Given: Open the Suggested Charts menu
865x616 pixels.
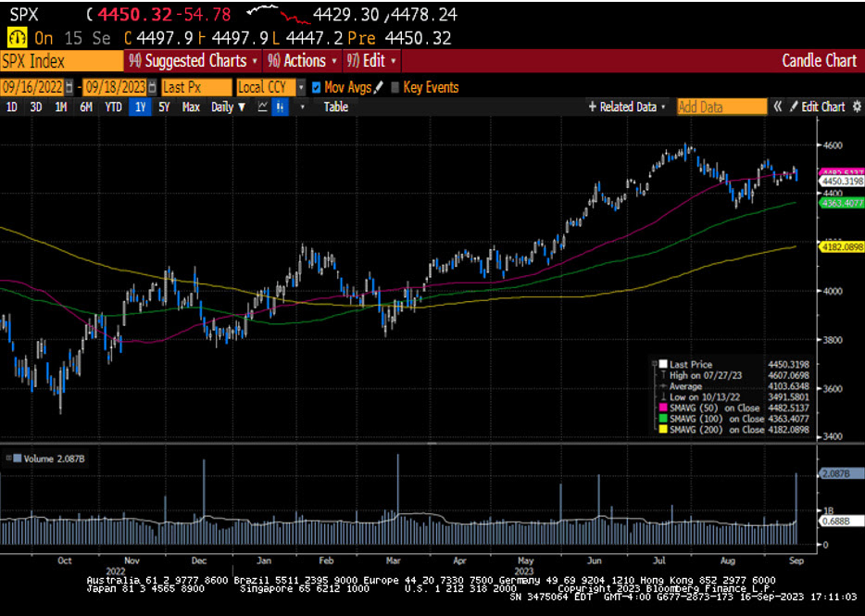Looking at the screenshot, I should pyautogui.click(x=193, y=61).
